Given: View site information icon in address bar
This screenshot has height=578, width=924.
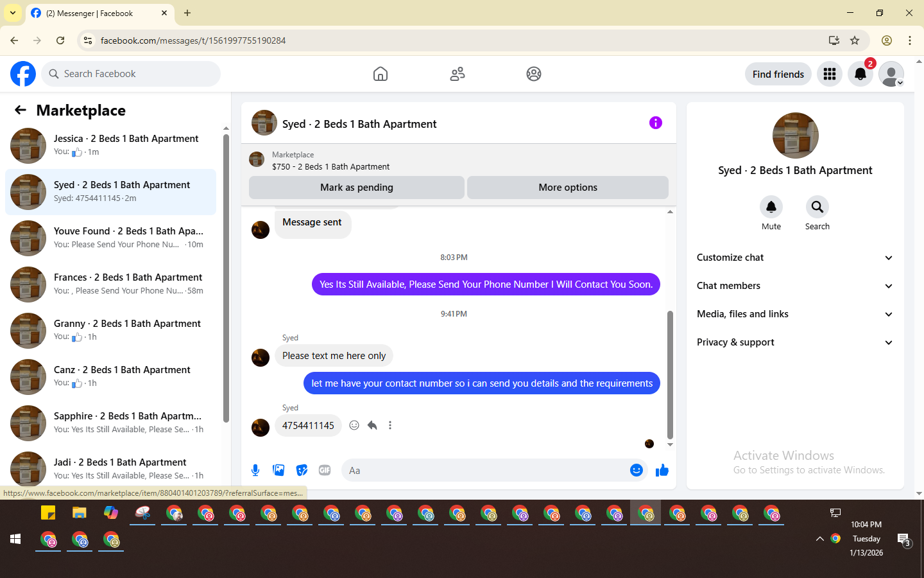Looking at the screenshot, I should pyautogui.click(x=88, y=40).
